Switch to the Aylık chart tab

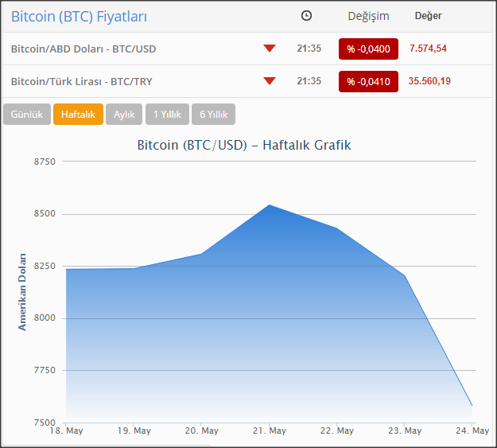coord(124,115)
